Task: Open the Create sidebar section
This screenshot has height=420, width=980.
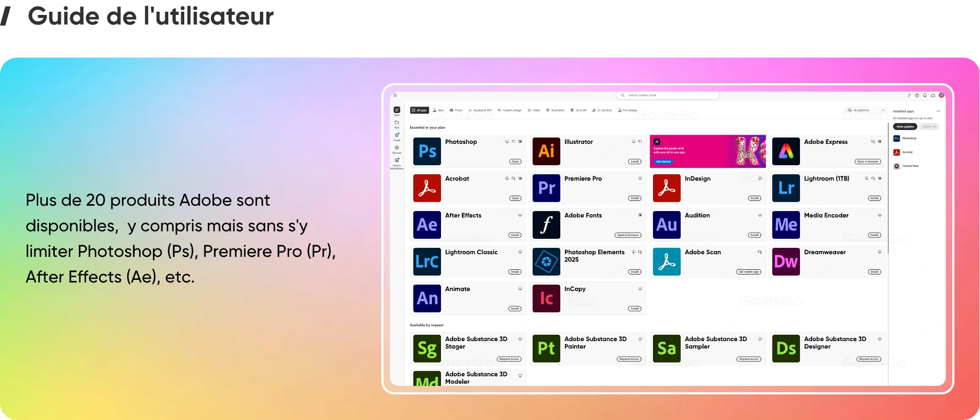Action: pyautogui.click(x=397, y=136)
